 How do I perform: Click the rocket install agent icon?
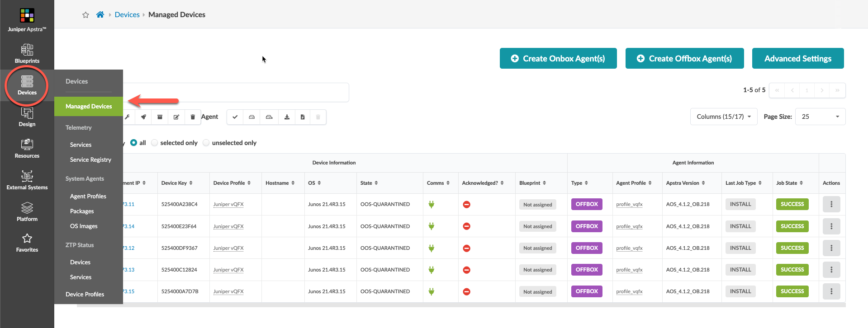click(143, 117)
